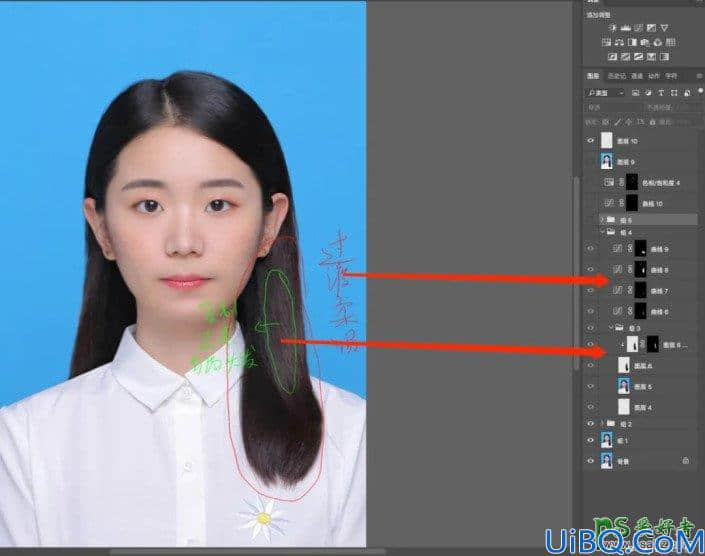Add a Hue/Saturation adjustment layer
This screenshot has height=556, width=705.
point(606,42)
